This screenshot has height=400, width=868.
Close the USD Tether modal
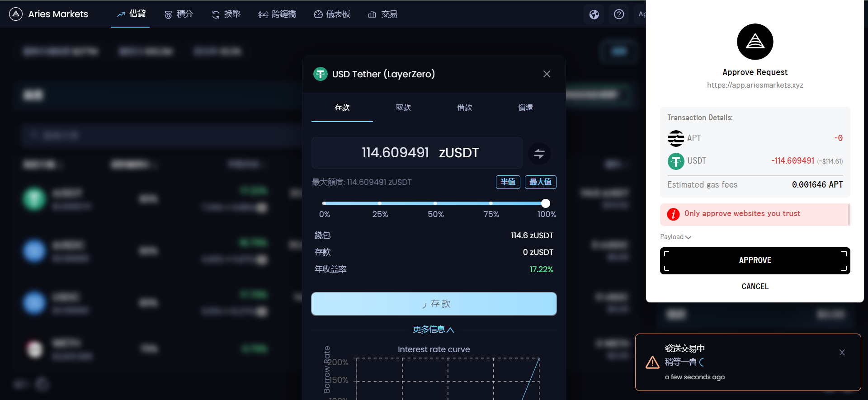[547, 74]
